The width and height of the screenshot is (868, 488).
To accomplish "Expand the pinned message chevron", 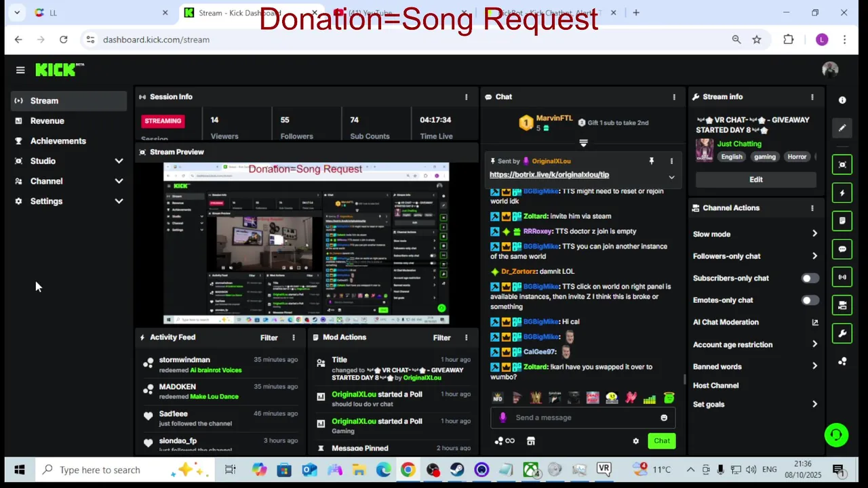I will 671,178.
